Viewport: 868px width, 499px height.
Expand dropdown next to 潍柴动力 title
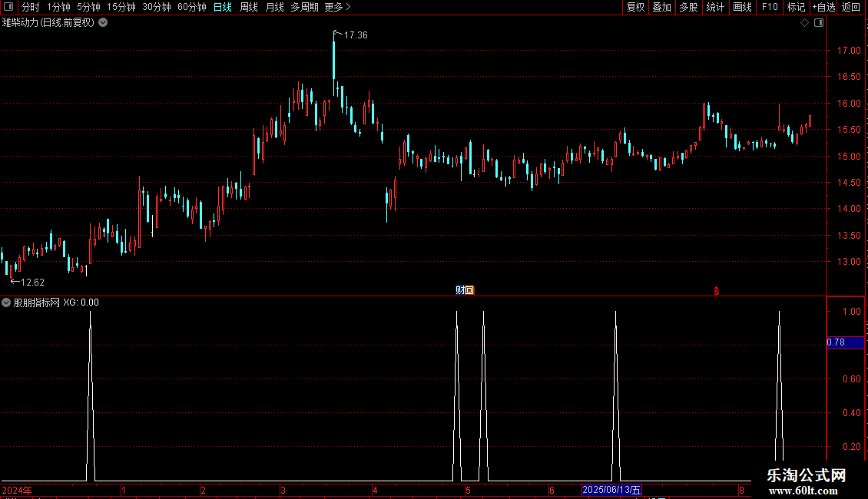(103, 23)
